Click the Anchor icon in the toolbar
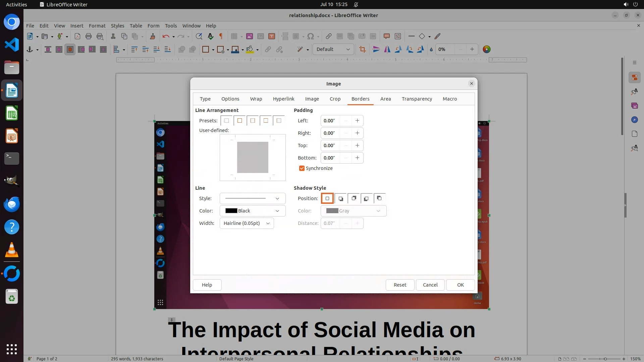The image size is (644, 362). click(x=30, y=49)
